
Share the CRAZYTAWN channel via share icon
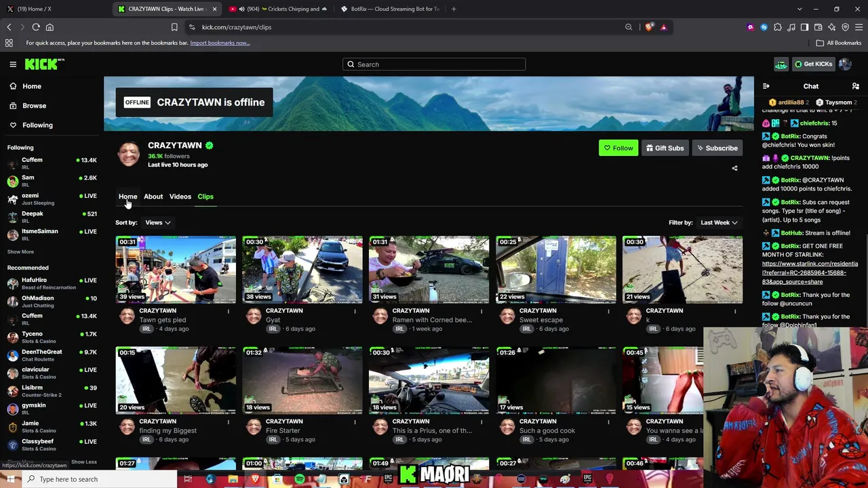tap(734, 168)
